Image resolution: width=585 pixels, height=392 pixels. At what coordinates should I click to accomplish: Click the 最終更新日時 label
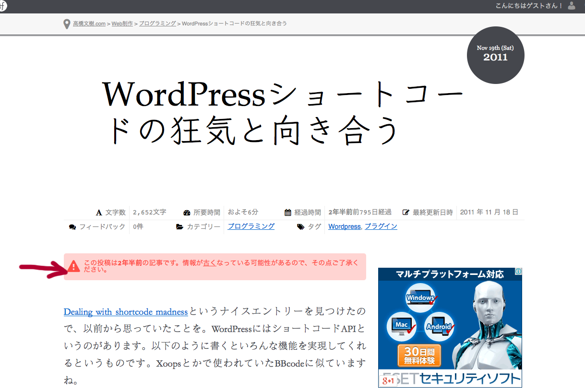(x=433, y=212)
